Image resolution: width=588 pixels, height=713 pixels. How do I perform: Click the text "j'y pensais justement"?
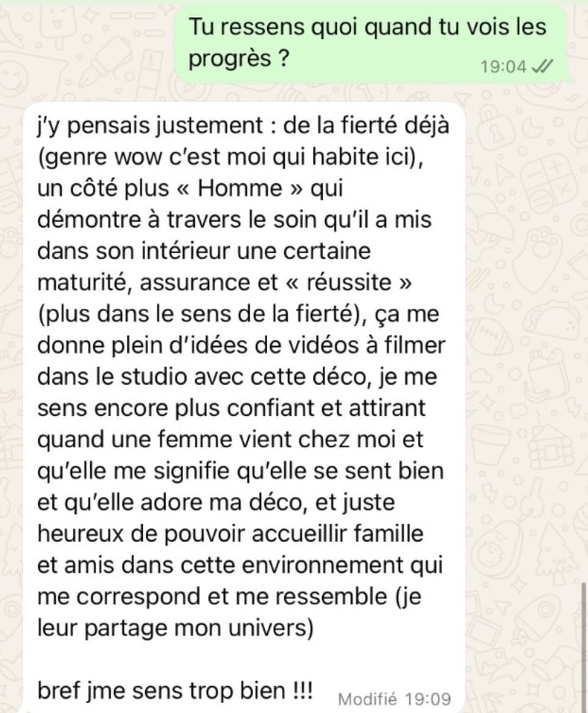point(151,126)
